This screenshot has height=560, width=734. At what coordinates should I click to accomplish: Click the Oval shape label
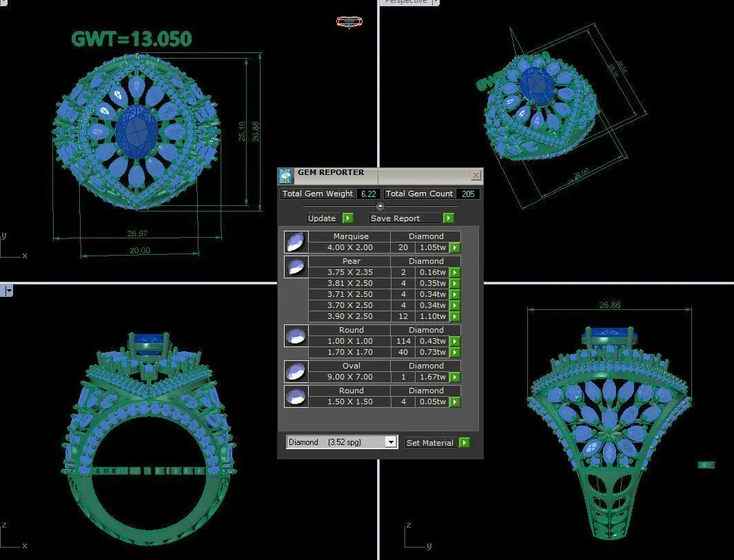click(351, 366)
